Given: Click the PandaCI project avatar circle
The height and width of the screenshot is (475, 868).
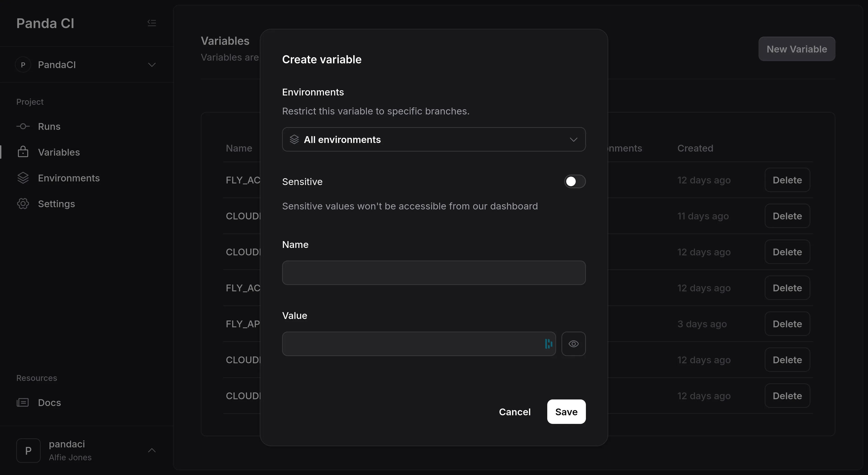Looking at the screenshot, I should coord(23,65).
